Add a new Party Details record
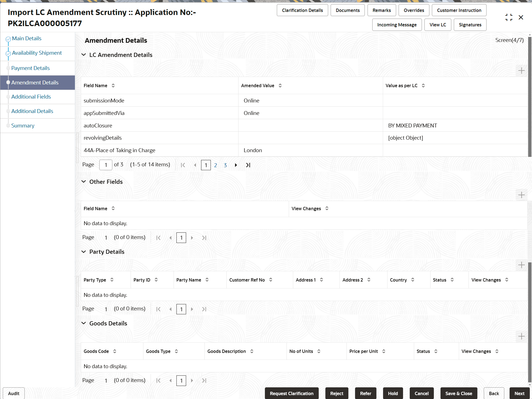This screenshot has width=532, height=399. coord(521,265)
